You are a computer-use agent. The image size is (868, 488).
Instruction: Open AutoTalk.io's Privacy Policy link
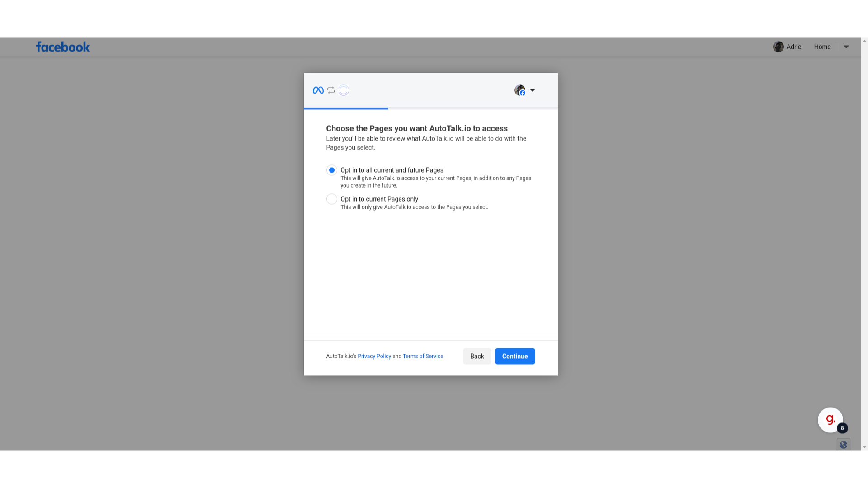[374, 357]
